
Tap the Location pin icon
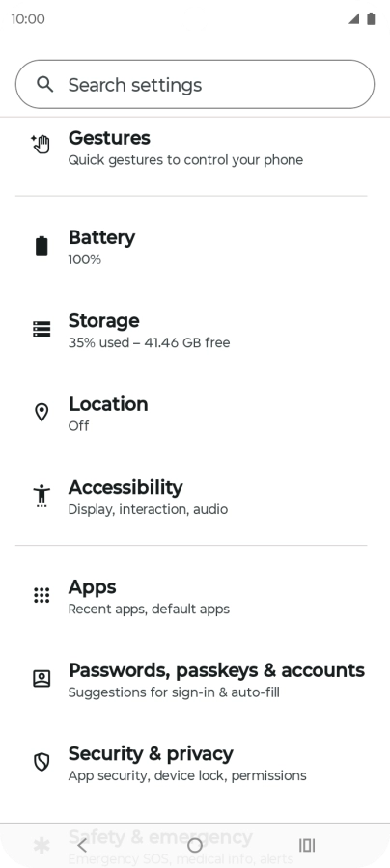point(42,413)
